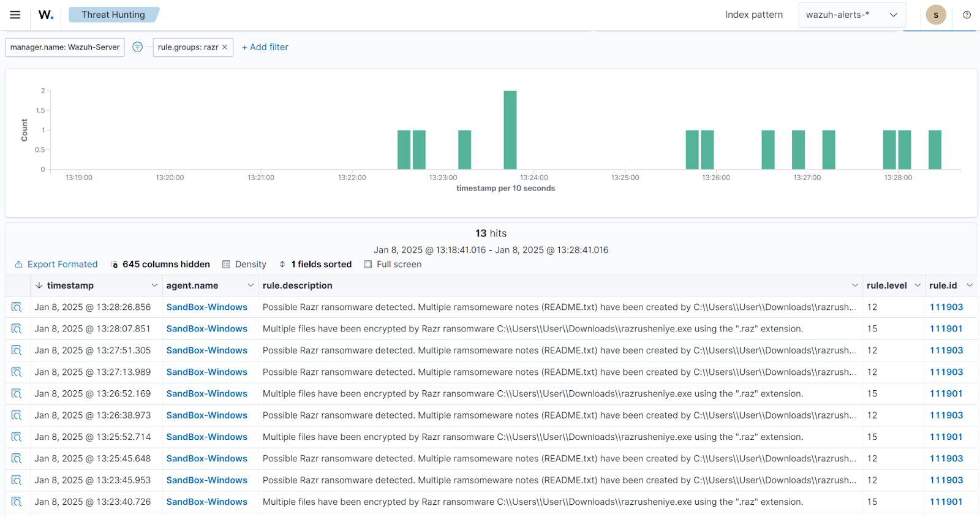The height and width of the screenshot is (517, 980).
Task: Open the change-all-filters icon
Action: coord(138,47)
